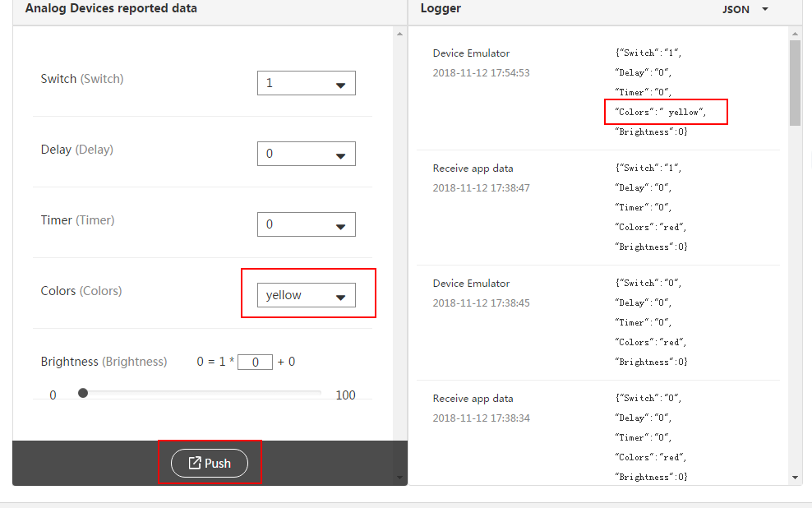Click the Analog Devices reported data header
Viewport: 812px width, 508px height.
point(112,8)
